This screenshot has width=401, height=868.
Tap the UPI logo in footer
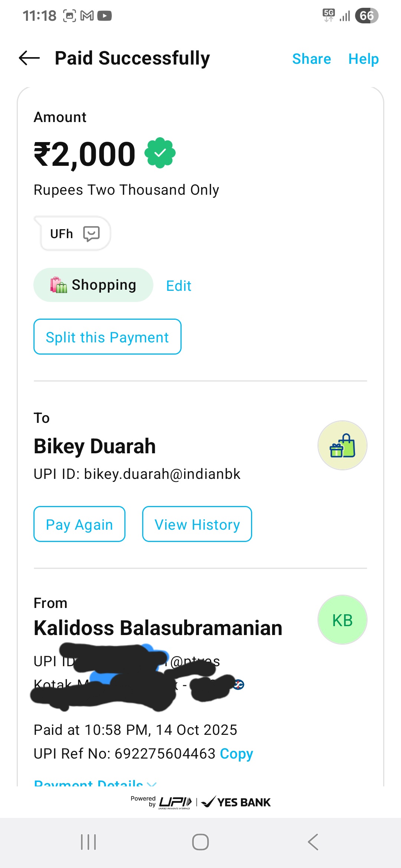click(x=175, y=802)
